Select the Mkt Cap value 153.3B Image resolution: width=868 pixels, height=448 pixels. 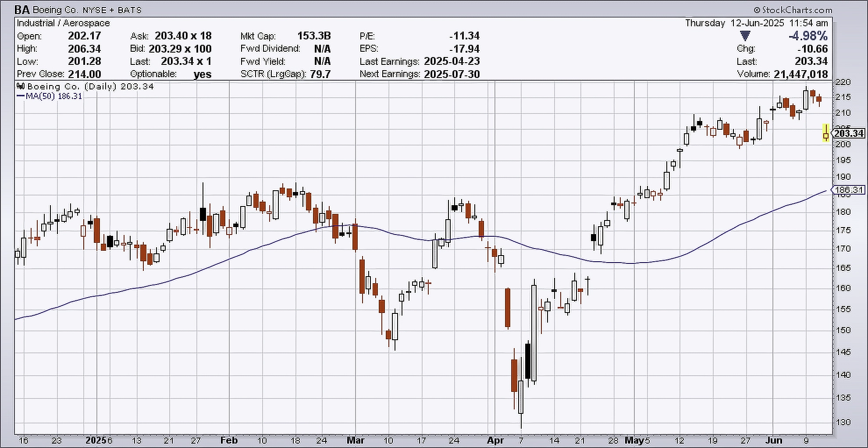[314, 36]
